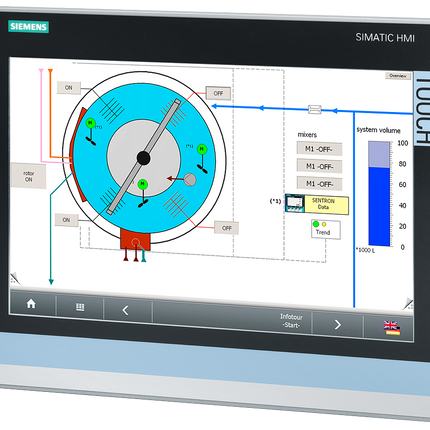This screenshot has height=430, width=430.
Task: Toggle the last M1 -OFF- mixer button above SENTRON
Action: (x=319, y=184)
